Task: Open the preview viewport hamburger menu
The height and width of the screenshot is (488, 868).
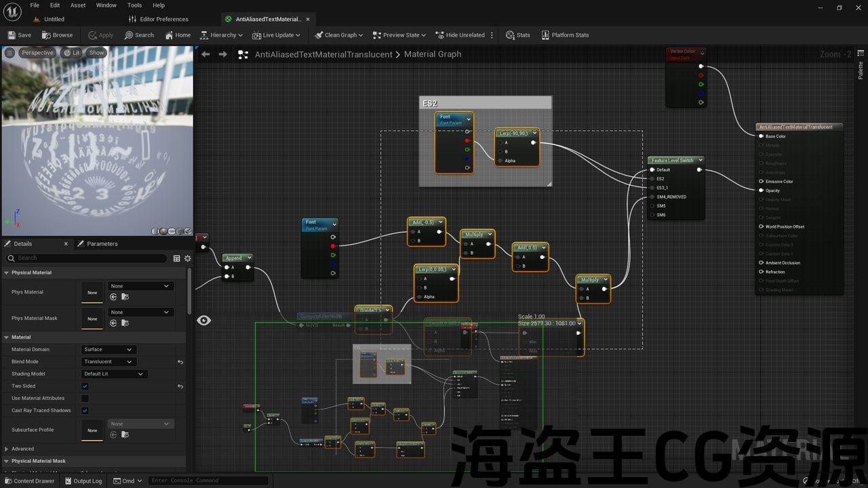Action: 9,53
